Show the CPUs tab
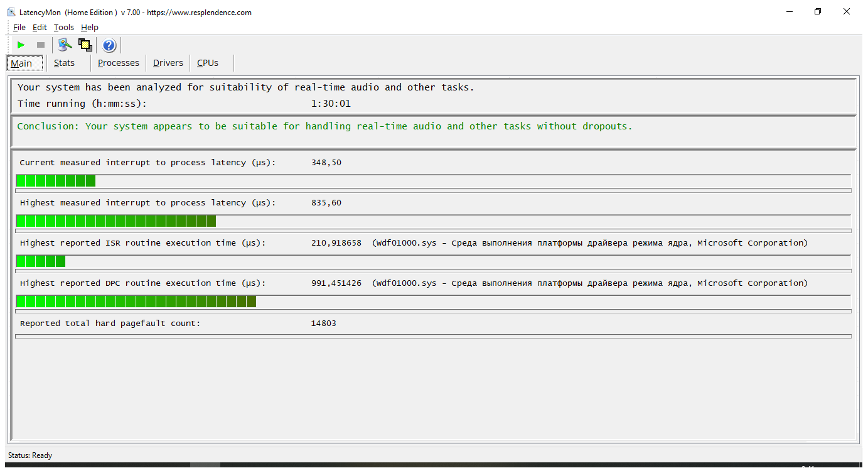Screen dimensions: 868x468 pos(208,63)
